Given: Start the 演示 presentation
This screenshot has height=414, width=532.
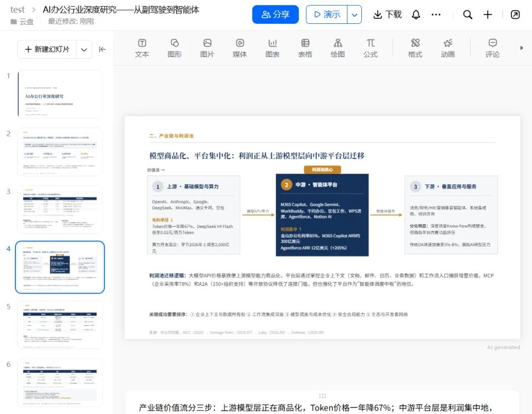Looking at the screenshot, I should [x=327, y=14].
